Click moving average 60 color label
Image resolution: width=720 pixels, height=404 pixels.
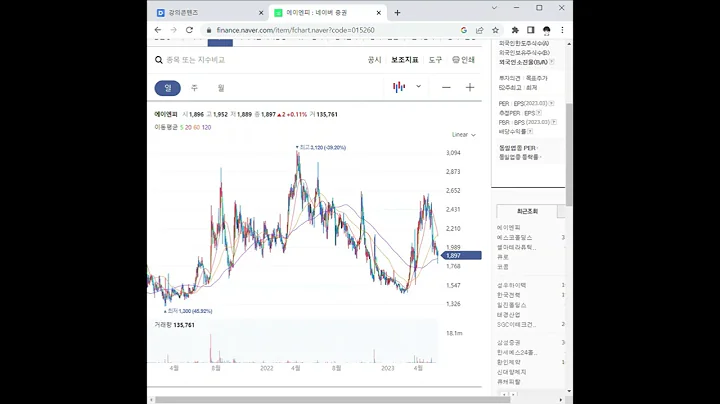pos(197,128)
